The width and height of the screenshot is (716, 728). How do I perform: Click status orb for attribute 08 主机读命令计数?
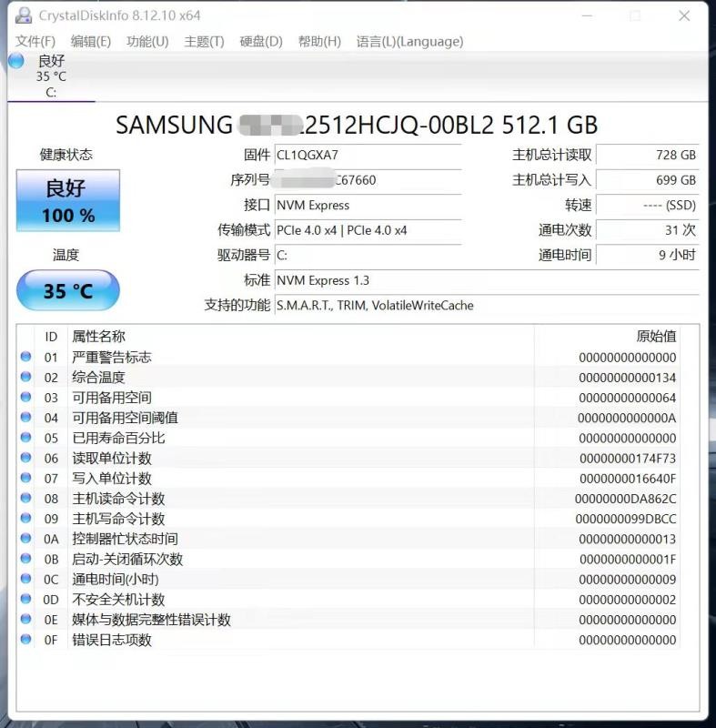pos(26,498)
